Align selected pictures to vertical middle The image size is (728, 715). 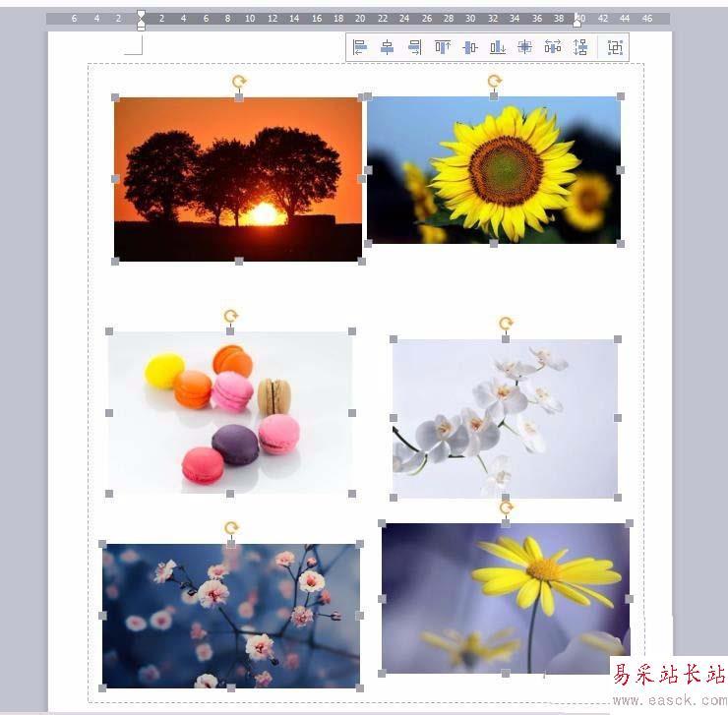470,47
